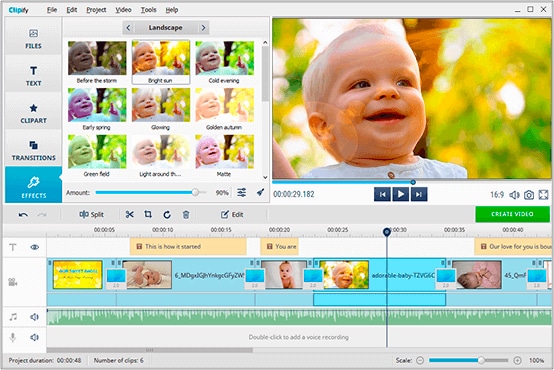Undo the last action
Screen dimensions: 554x370
pos(23,215)
